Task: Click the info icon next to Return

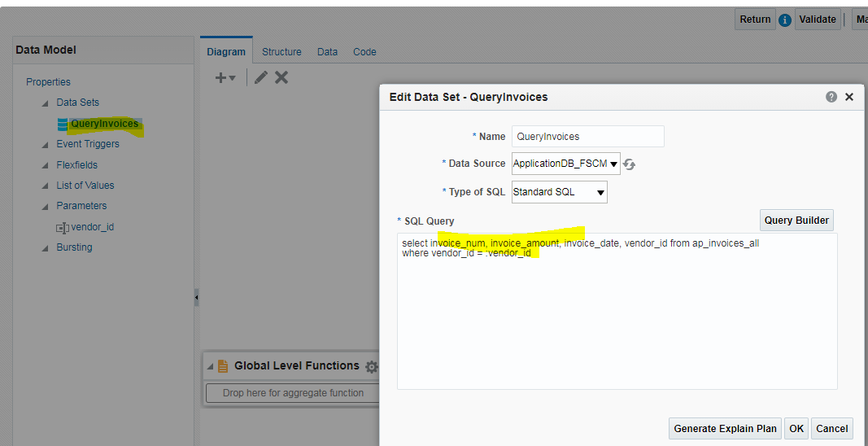Action: coord(785,20)
